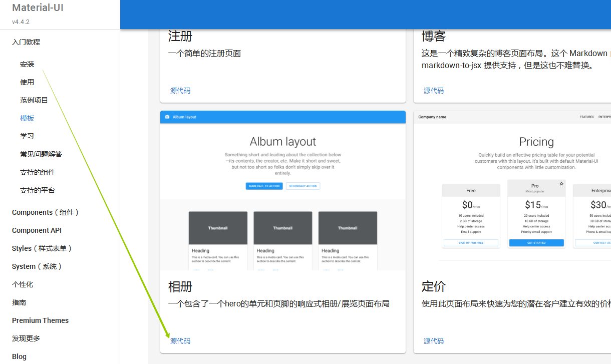Open 源代码 link of the 注册 card
Screen dimensions: 611x364
(x=180, y=91)
